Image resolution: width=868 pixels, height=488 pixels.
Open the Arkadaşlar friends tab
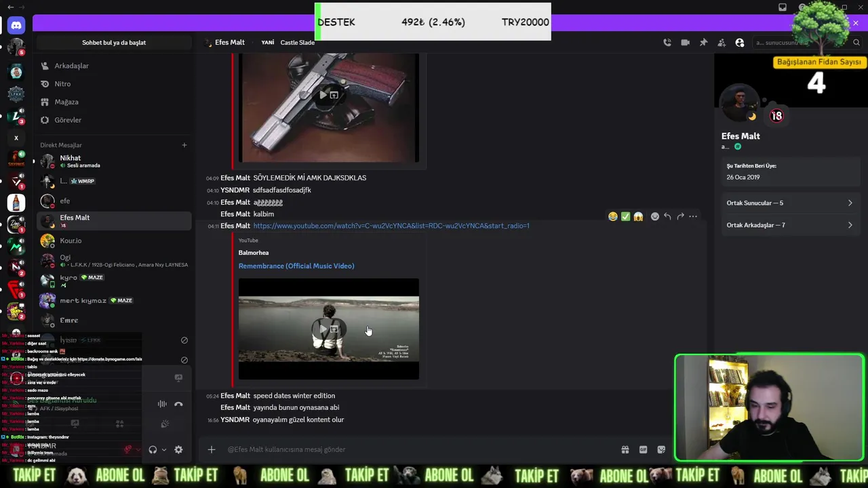[x=114, y=66]
